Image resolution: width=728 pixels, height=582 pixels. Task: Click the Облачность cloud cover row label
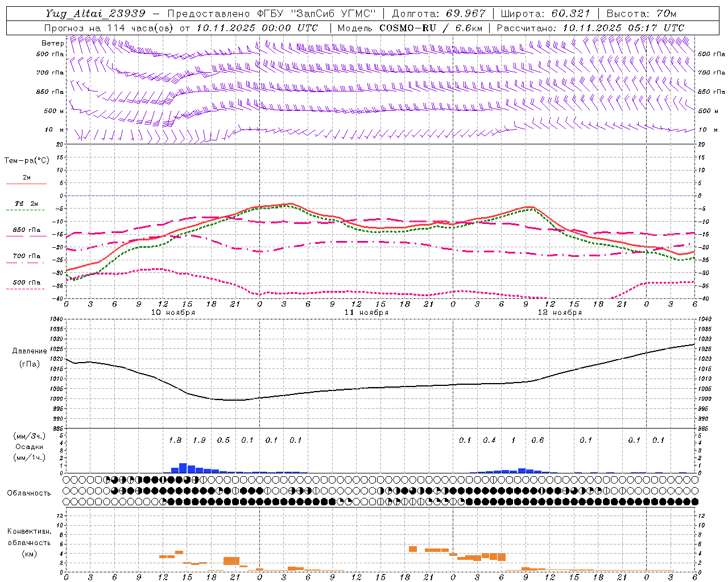pyautogui.click(x=29, y=493)
